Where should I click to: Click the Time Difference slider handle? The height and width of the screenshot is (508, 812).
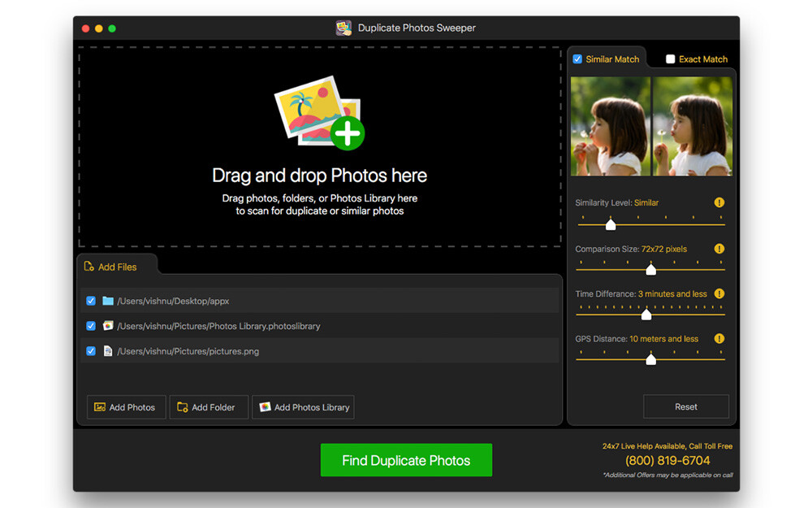646,315
